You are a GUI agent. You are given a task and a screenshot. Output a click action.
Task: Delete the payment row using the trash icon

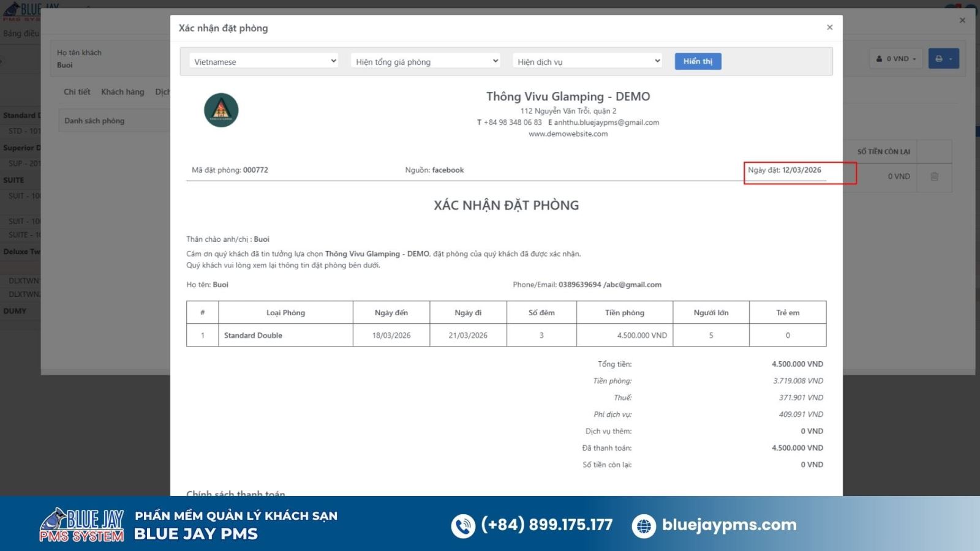click(x=934, y=176)
